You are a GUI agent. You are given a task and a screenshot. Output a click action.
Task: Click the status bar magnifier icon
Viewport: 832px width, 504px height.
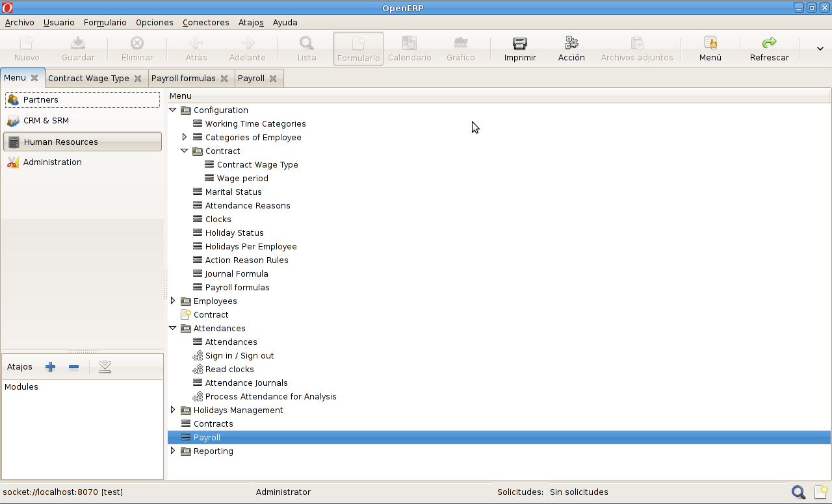(x=798, y=492)
